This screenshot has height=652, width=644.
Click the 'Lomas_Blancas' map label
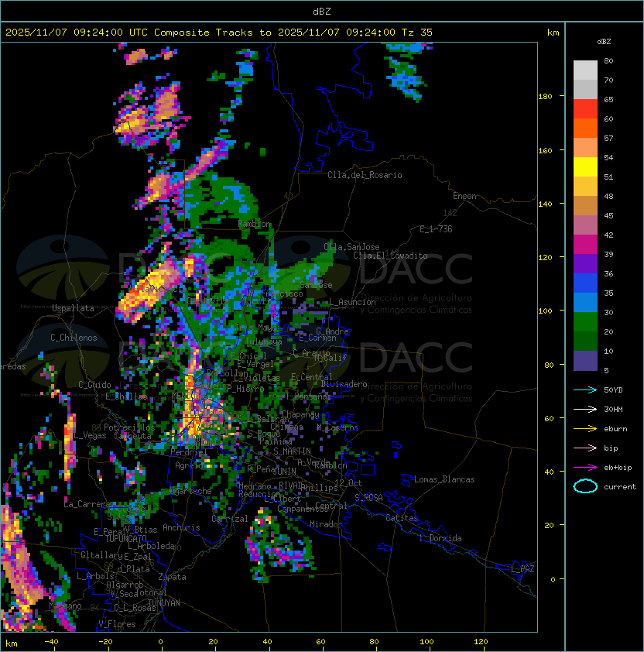tap(444, 479)
